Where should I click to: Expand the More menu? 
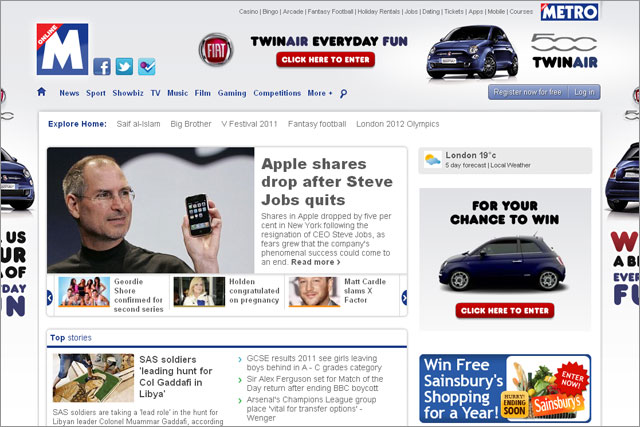[x=320, y=93]
